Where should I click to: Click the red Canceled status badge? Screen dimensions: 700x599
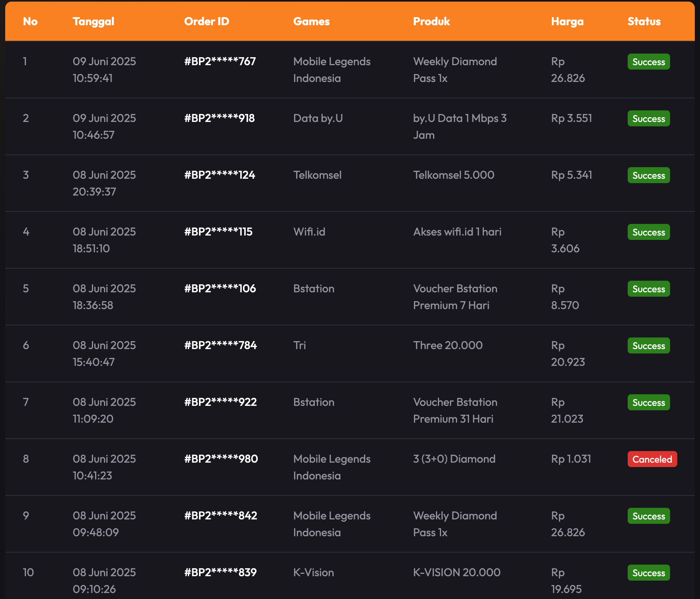652,459
